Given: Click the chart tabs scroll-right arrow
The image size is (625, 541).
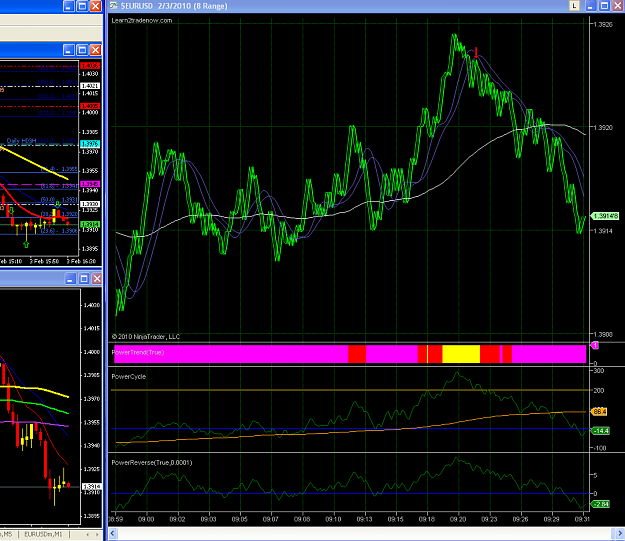Looking at the screenshot, I should point(96,534).
